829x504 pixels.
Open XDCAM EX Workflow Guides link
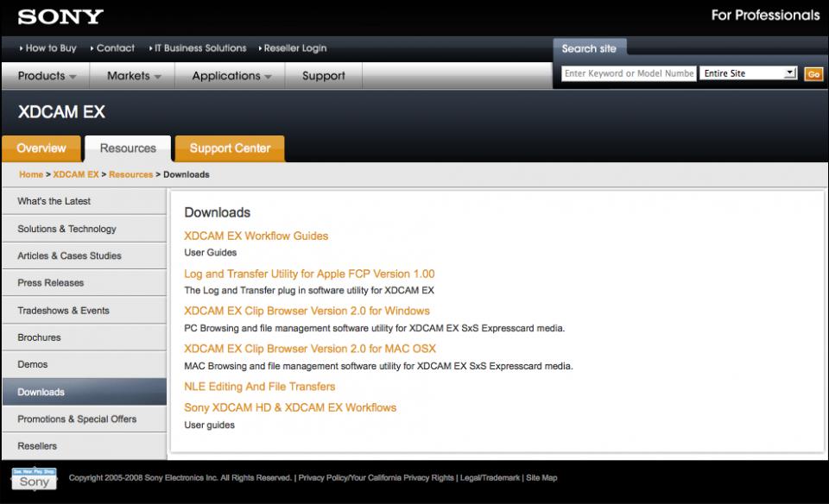pyautogui.click(x=256, y=236)
